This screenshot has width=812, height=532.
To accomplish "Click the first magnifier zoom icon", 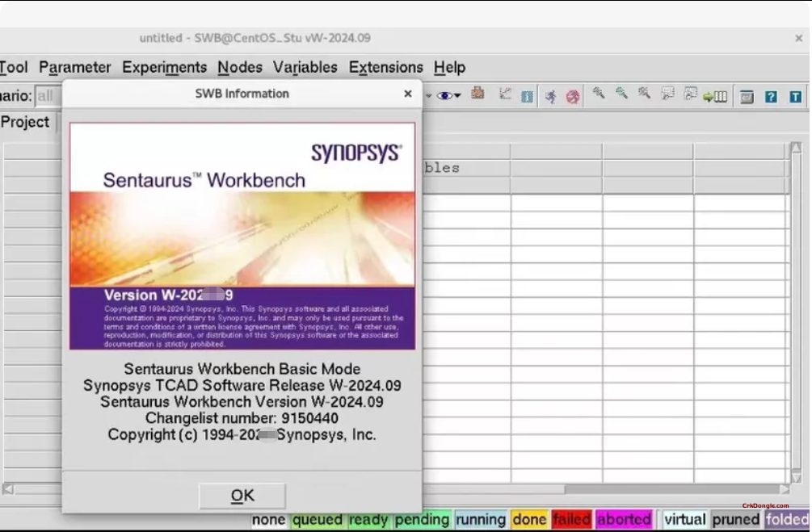I will pyautogui.click(x=599, y=93).
